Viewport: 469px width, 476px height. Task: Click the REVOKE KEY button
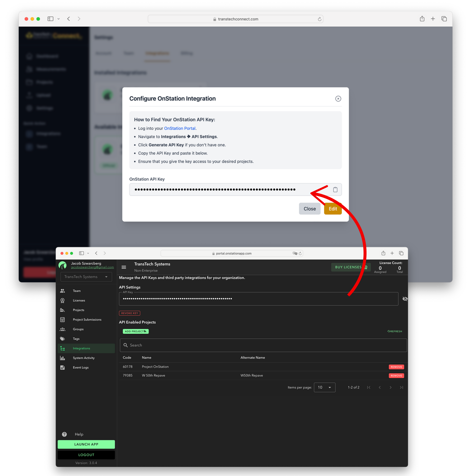[130, 313]
